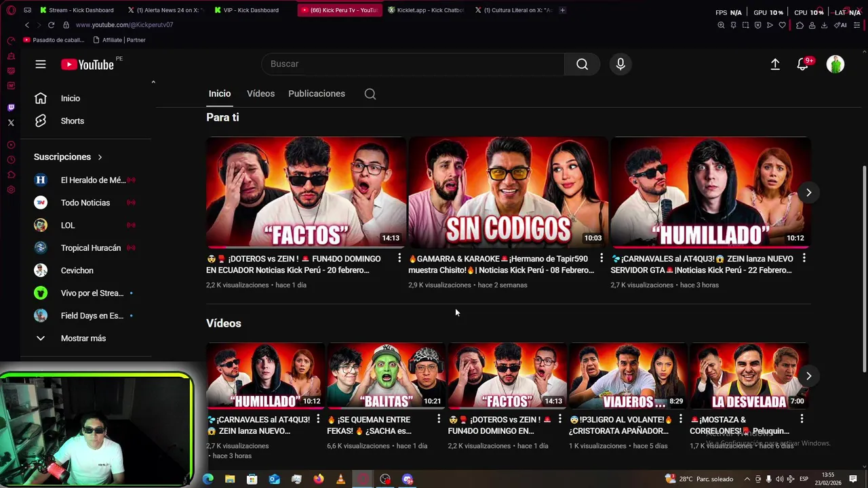Switch to the Publicaciones channel tab
Viewport: 868px width, 488px height.
(x=317, y=94)
